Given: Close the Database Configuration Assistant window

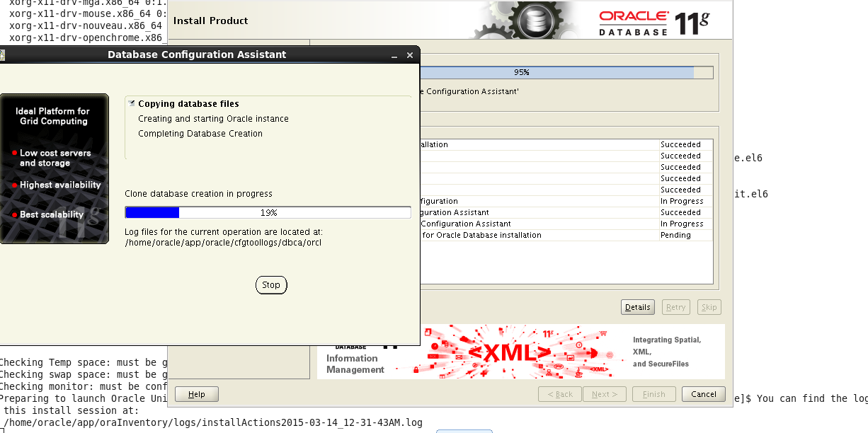Looking at the screenshot, I should click(x=410, y=55).
